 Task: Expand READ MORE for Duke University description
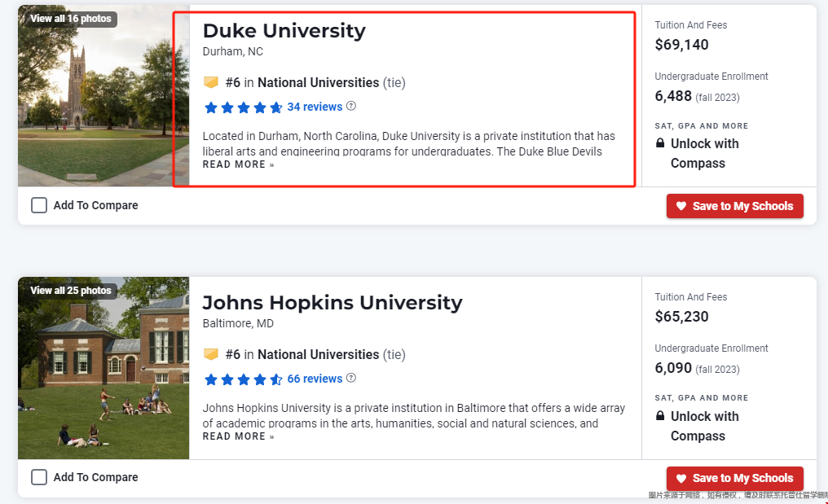tap(239, 164)
